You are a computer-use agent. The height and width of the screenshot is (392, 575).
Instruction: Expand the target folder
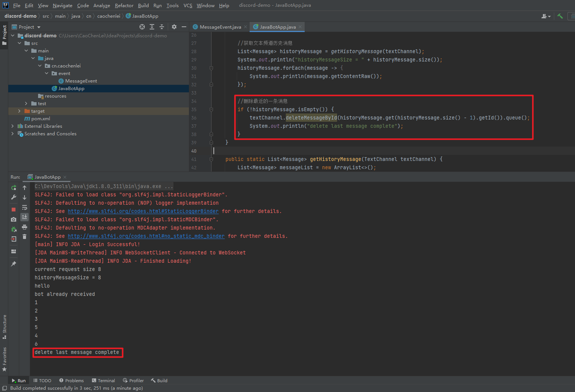click(20, 111)
